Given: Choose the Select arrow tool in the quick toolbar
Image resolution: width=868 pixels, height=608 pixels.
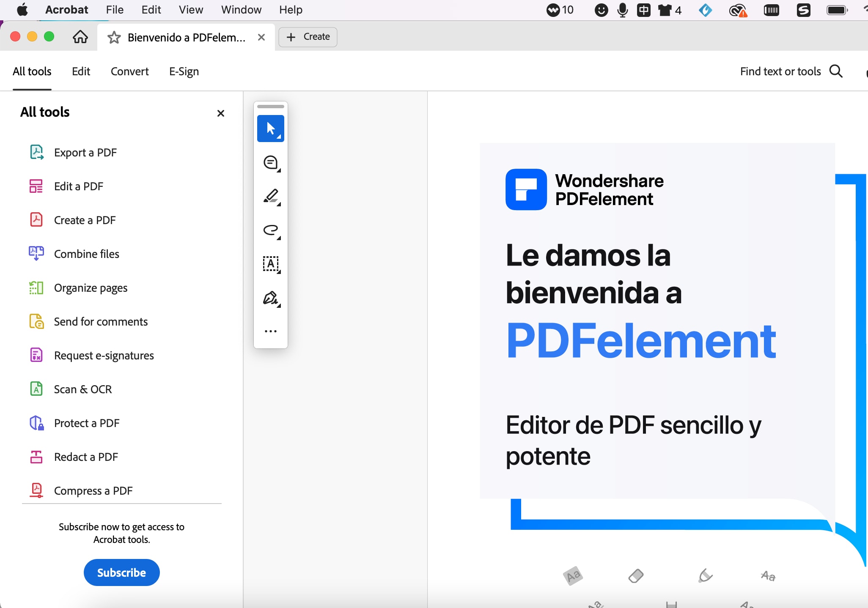Looking at the screenshot, I should 271,129.
